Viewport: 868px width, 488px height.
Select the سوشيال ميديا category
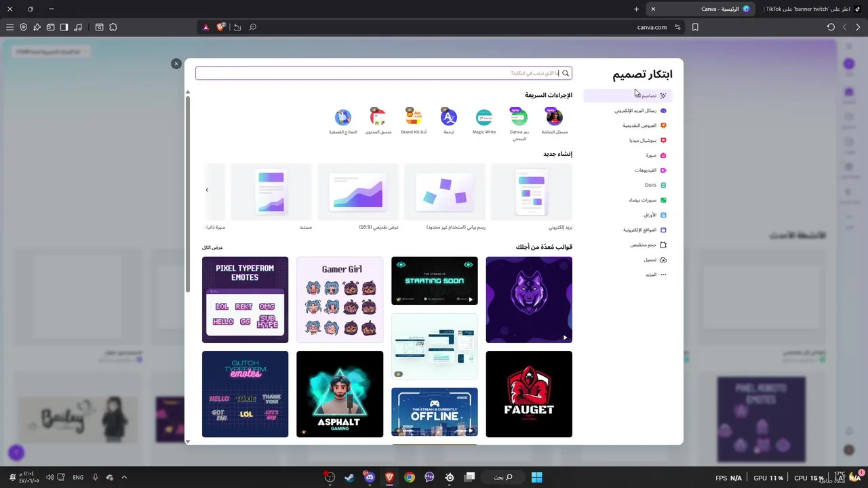627,140
